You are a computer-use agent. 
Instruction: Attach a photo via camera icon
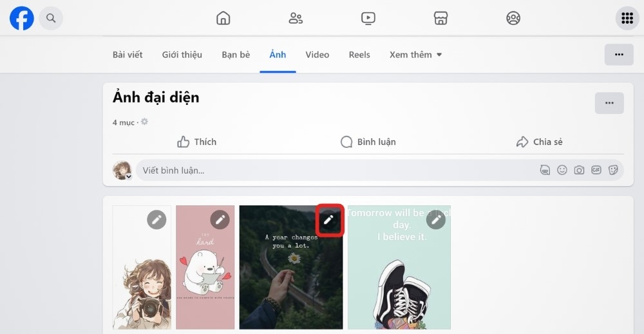pos(579,170)
